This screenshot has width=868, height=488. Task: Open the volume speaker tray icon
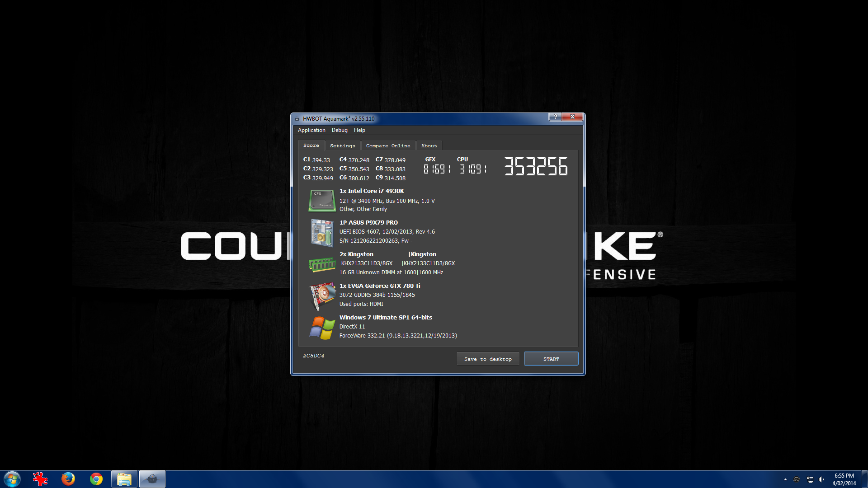821,479
